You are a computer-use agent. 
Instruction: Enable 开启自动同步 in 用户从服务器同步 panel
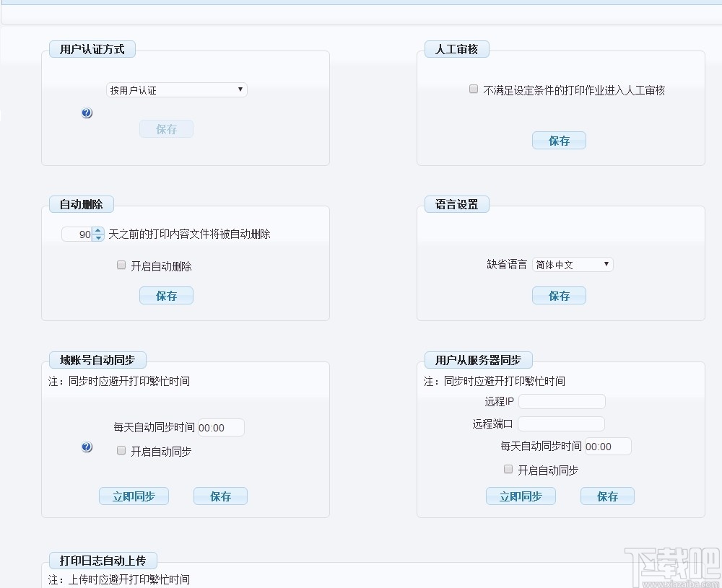(x=508, y=469)
